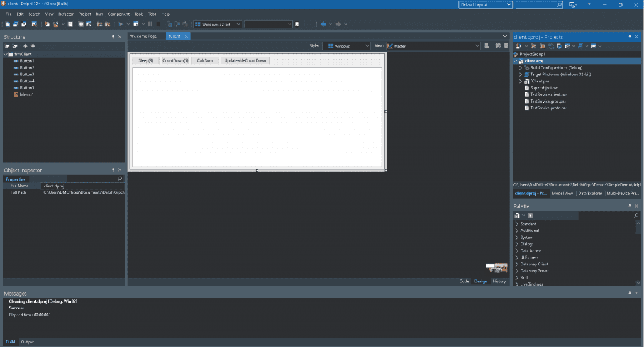Click the Sync/refresh icon in Projects toolbar
Viewport: 644px width, 351px height.
[551, 46]
